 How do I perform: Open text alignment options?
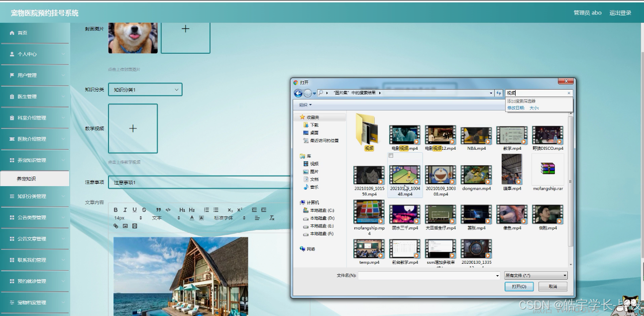257,218
